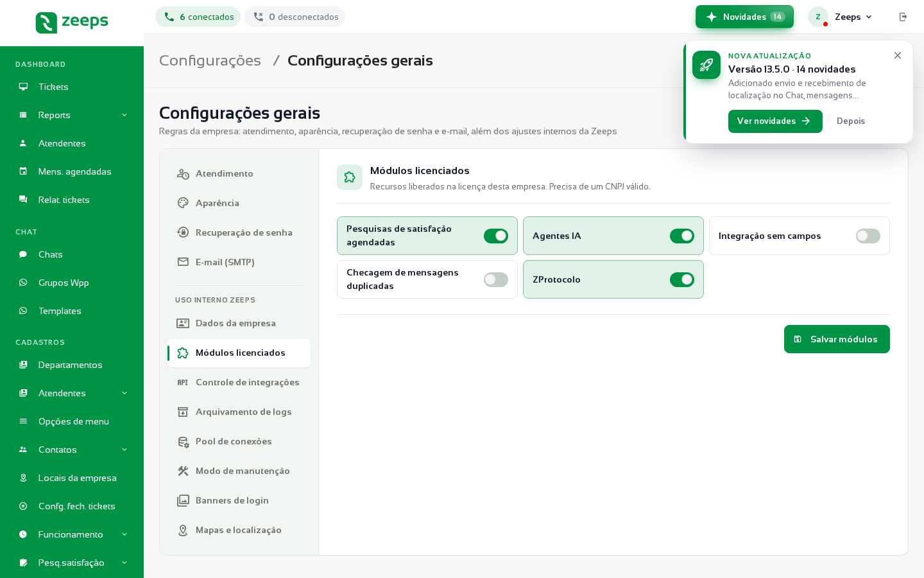
Task: Close the Nova Atualização notification
Action: 898,56
